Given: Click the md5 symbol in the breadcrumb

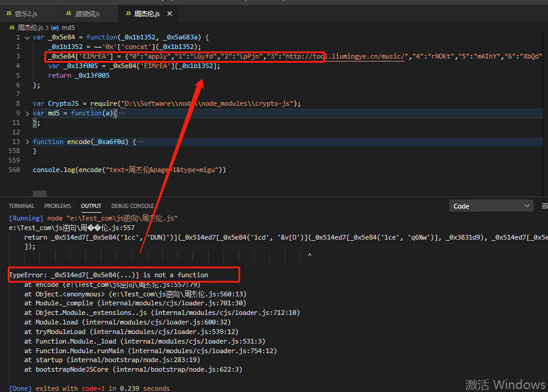Looking at the screenshot, I should click(68, 27).
